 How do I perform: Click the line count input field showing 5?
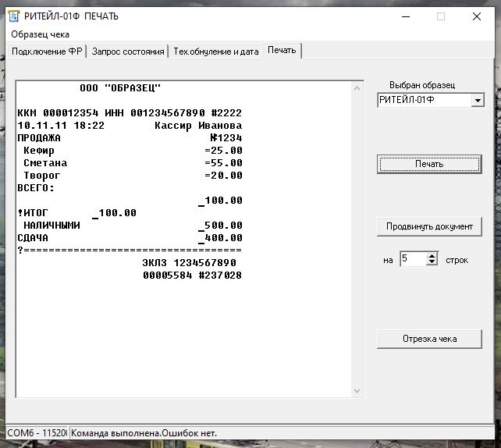coord(413,259)
